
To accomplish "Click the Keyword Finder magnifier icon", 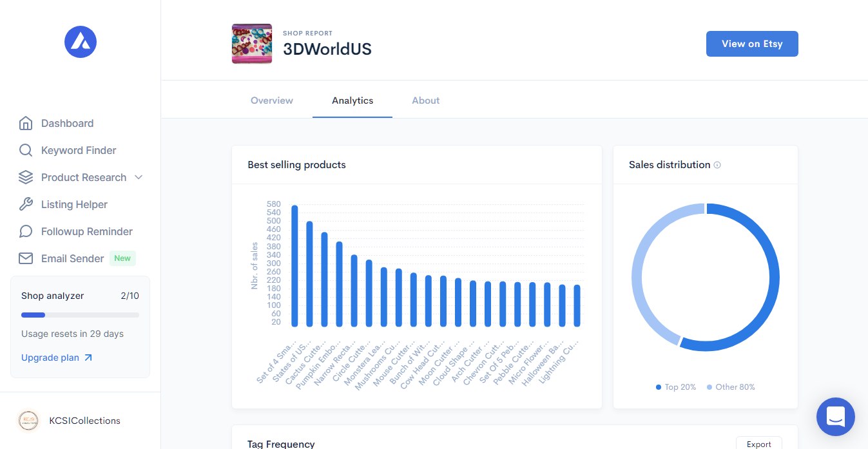I will (26, 150).
